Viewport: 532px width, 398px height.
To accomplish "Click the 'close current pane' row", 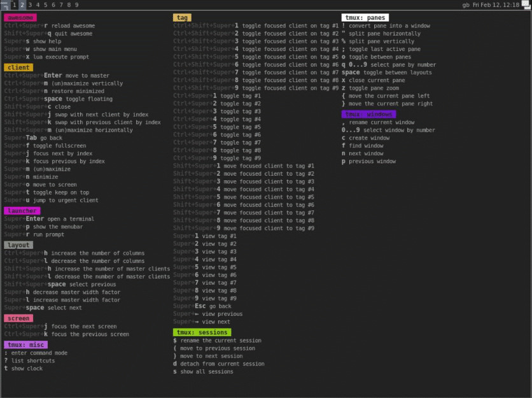I will [x=373, y=80].
